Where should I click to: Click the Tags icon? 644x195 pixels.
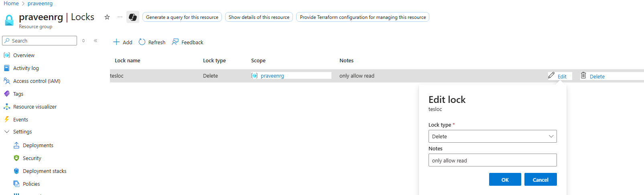pos(7,94)
